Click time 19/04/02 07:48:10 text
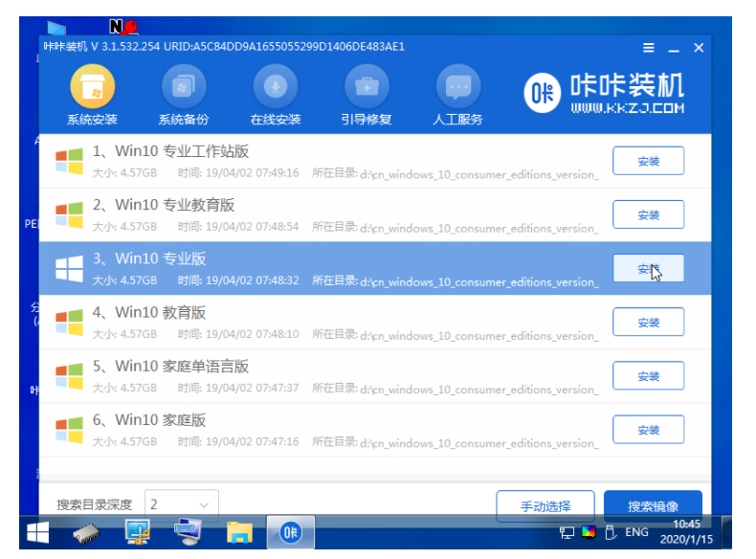This screenshot has height=559, width=756. [x=253, y=334]
